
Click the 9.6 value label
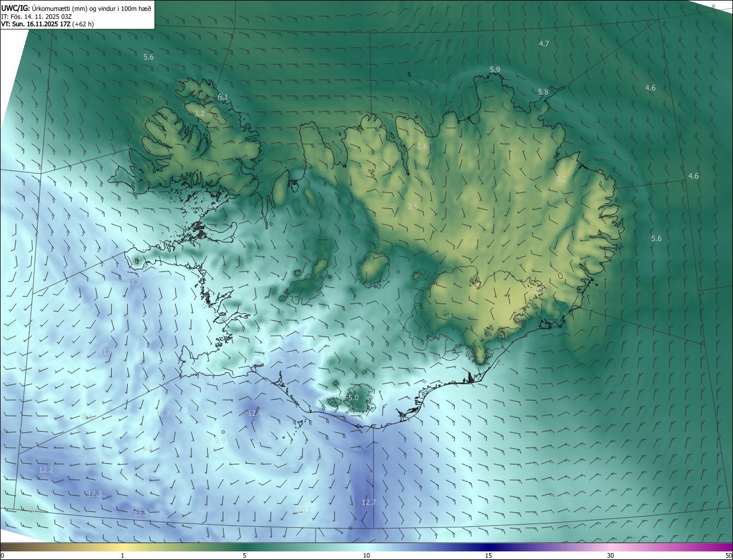point(88,417)
